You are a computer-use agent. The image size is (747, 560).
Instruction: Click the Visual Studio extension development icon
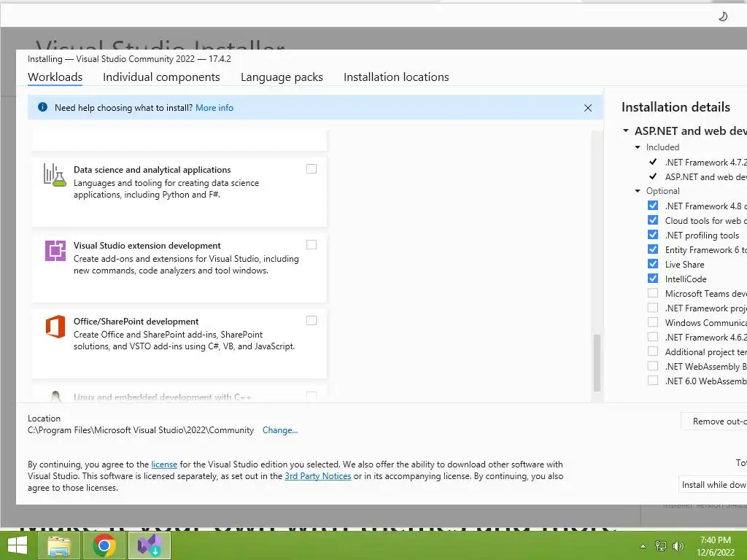pyautogui.click(x=55, y=251)
